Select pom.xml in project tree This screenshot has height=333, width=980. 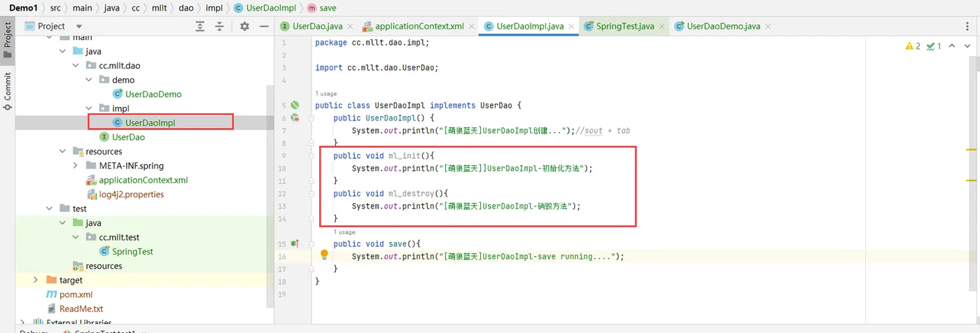click(x=76, y=295)
